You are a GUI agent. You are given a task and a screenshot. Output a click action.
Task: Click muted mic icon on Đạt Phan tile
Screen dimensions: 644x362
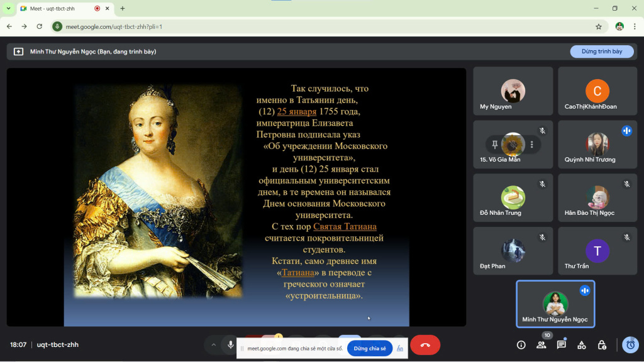pyautogui.click(x=543, y=237)
